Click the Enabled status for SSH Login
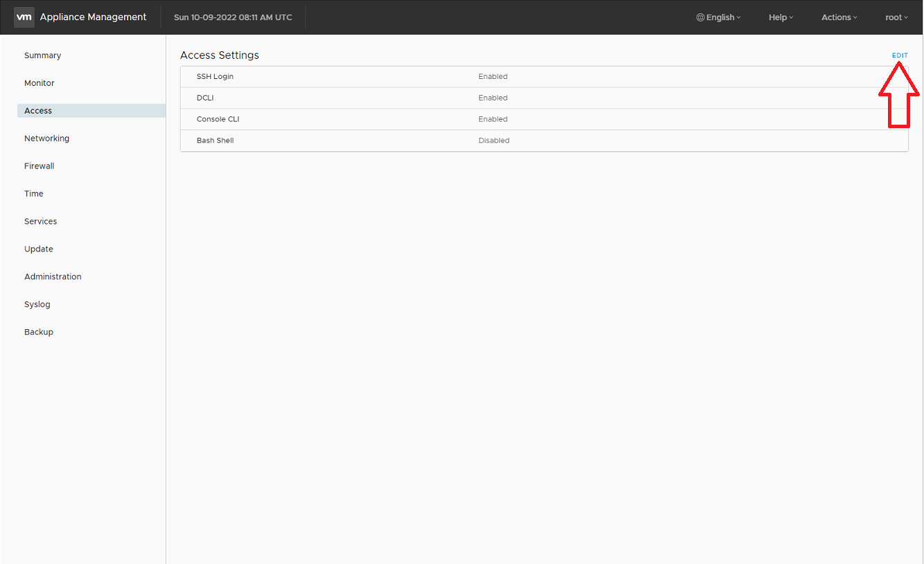Screen dimensions: 924x564 click(x=493, y=77)
